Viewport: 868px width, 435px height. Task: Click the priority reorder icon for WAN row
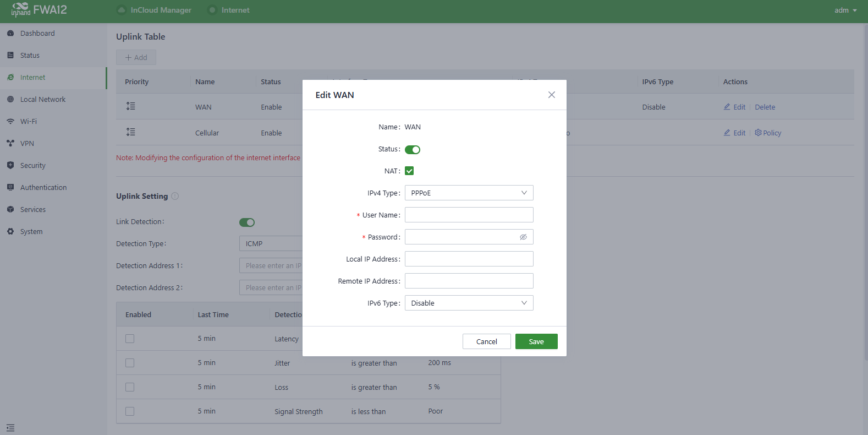(130, 106)
